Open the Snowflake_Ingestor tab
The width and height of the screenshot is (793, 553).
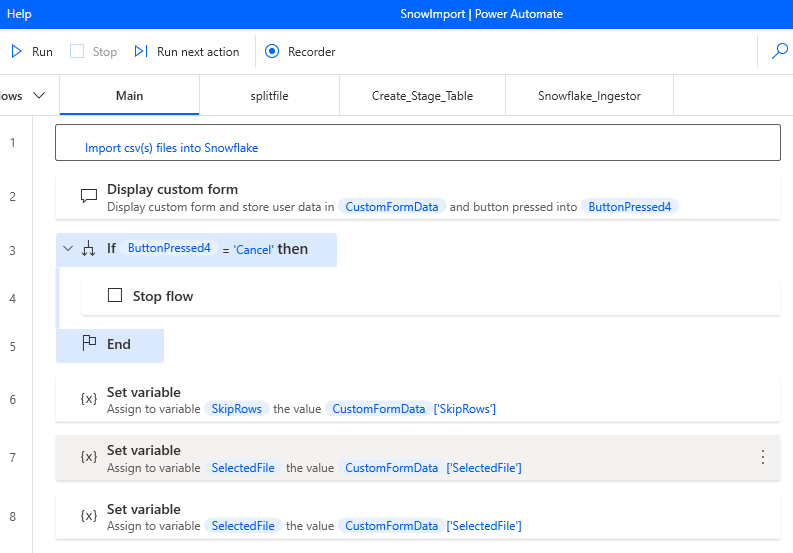(589, 96)
